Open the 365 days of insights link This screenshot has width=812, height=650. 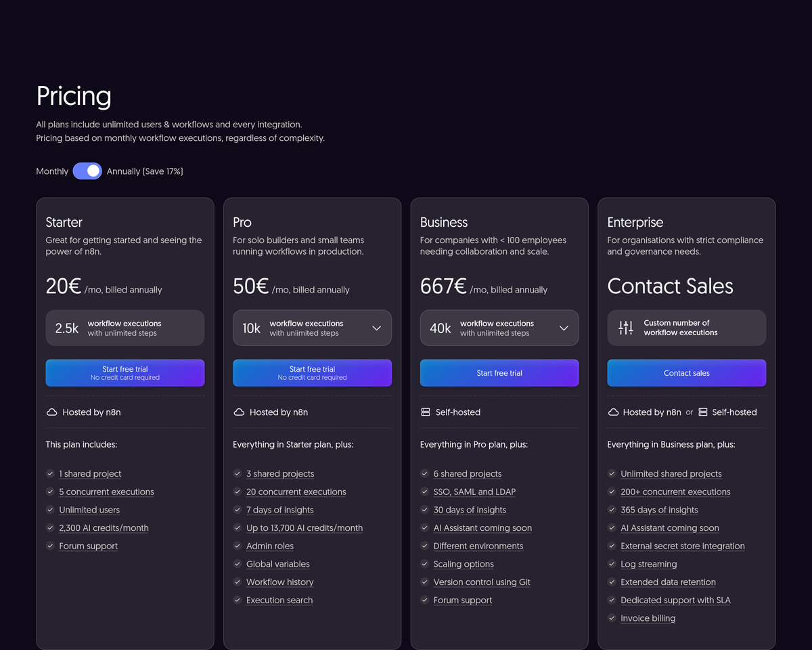click(x=659, y=510)
